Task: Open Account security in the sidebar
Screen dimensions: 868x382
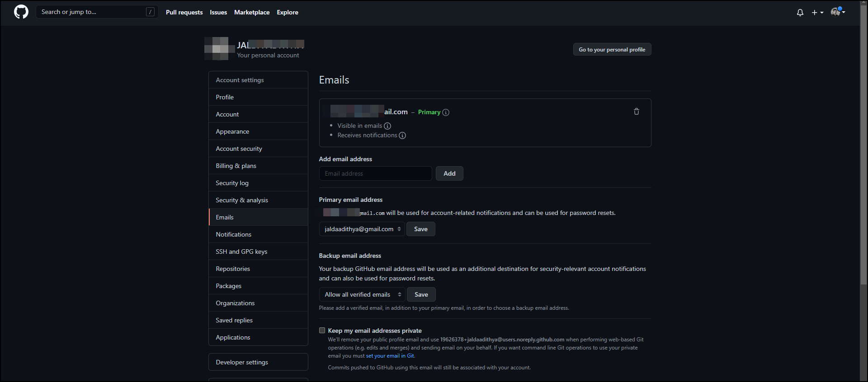Action: coord(239,149)
